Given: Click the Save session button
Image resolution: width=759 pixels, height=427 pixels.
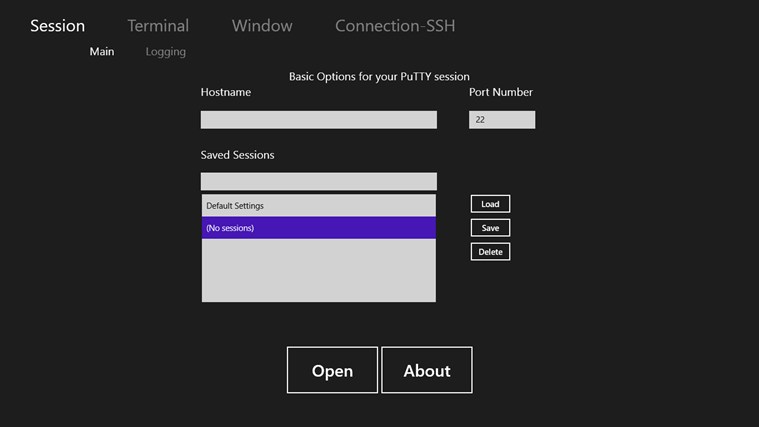Looking at the screenshot, I should coord(490,228).
